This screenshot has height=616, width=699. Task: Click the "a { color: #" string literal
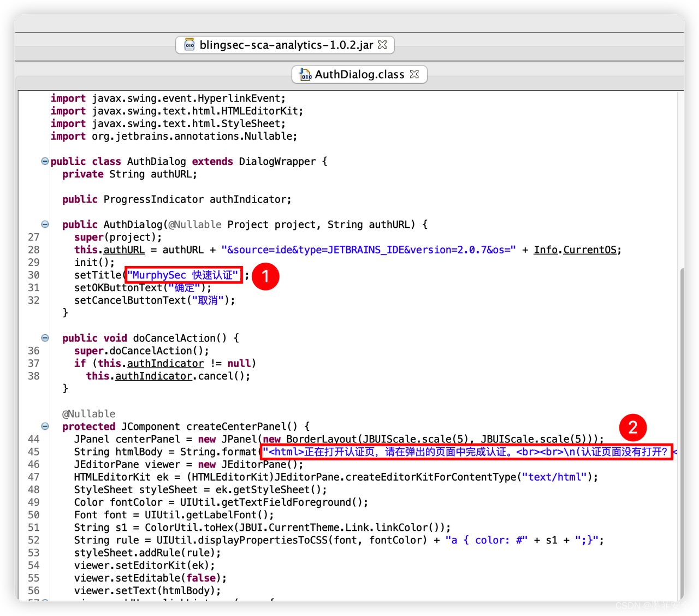pos(487,540)
